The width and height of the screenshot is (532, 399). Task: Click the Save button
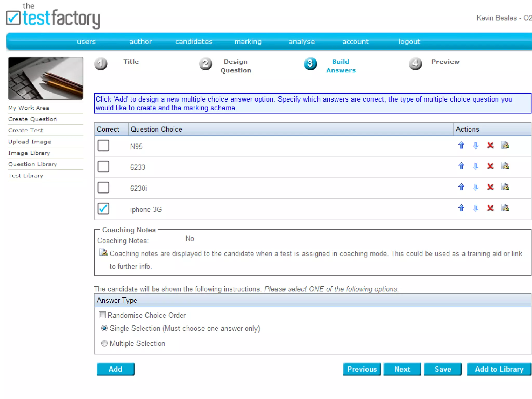443,369
